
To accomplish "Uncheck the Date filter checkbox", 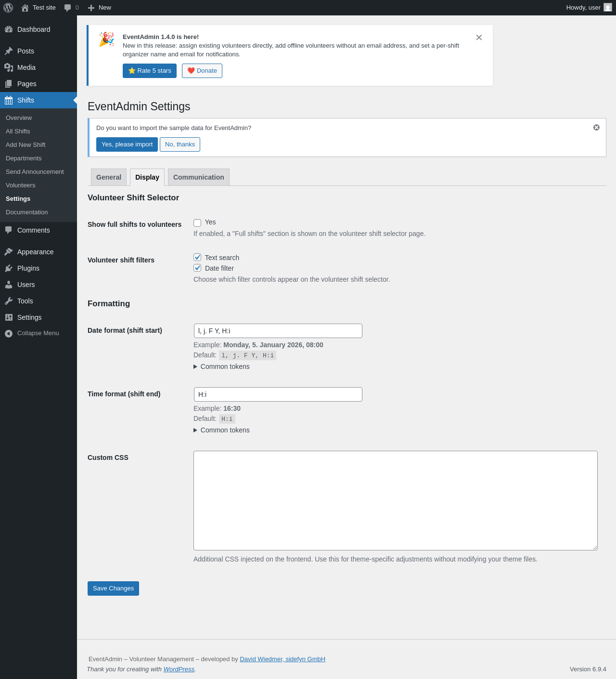I will point(197,268).
